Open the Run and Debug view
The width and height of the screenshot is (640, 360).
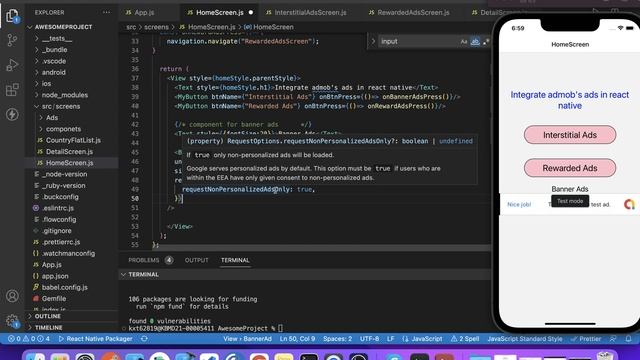pos(12,65)
